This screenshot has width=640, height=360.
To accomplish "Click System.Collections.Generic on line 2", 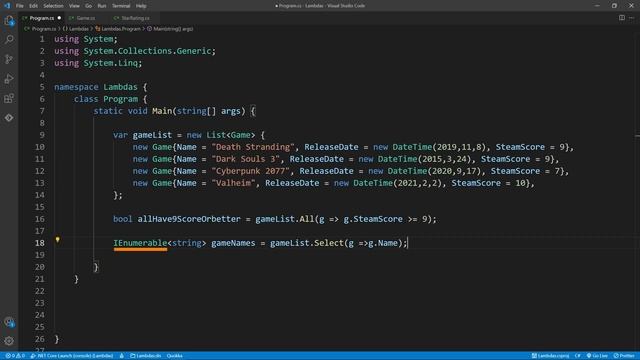I will pyautogui.click(x=147, y=51).
